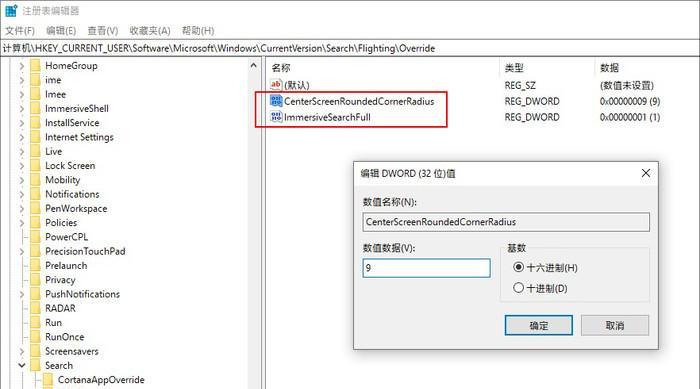Click the Notifications folder icon
700x389 pixels.
[36, 194]
